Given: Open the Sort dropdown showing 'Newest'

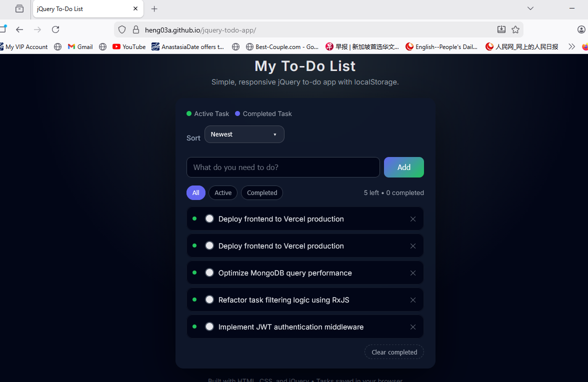Looking at the screenshot, I should 244,134.
